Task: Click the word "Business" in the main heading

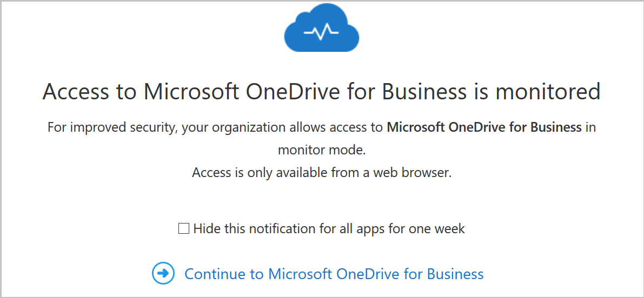Action: [x=424, y=92]
